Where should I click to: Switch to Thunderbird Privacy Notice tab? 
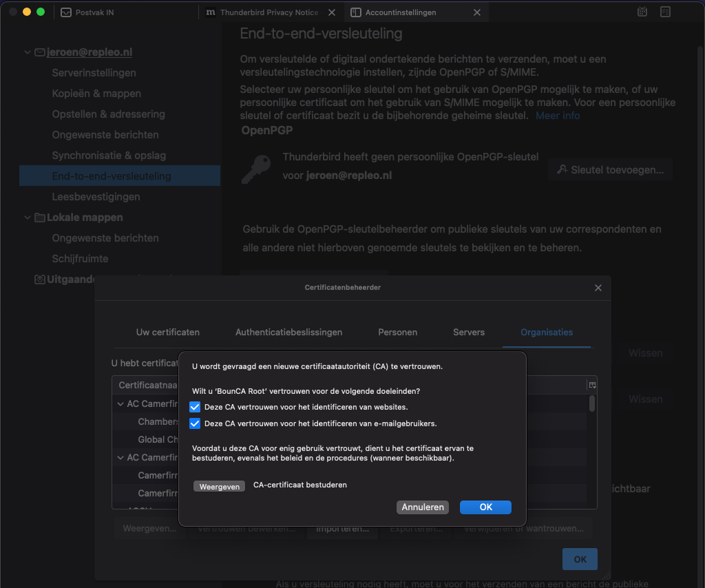269,12
